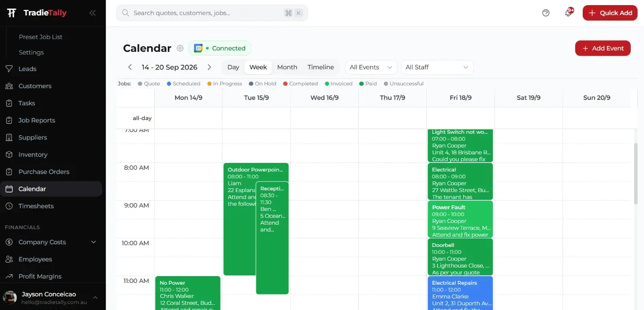Viewport: 644px width, 310px height.
Task: Open Suppliers in the sidebar
Action: pyautogui.click(x=51, y=137)
